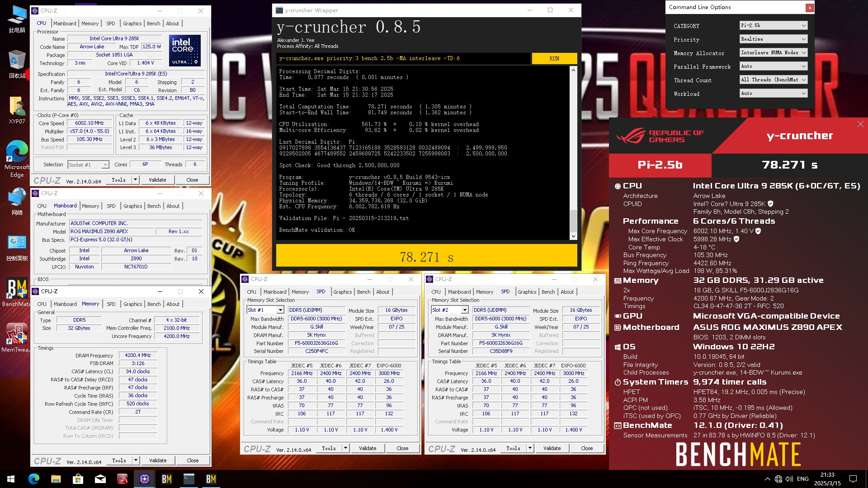Click Close in the CPU-Z Memory window

193,460
